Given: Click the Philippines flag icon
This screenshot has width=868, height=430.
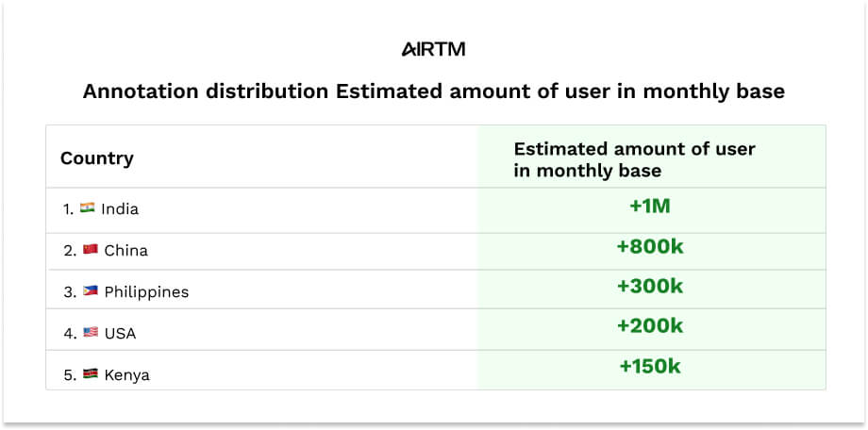Looking at the screenshot, I should click(x=91, y=291).
